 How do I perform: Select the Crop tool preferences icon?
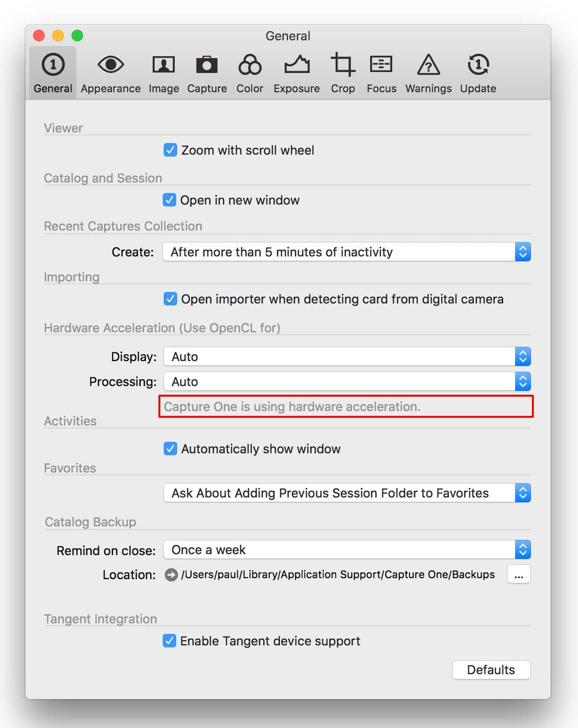(x=343, y=64)
